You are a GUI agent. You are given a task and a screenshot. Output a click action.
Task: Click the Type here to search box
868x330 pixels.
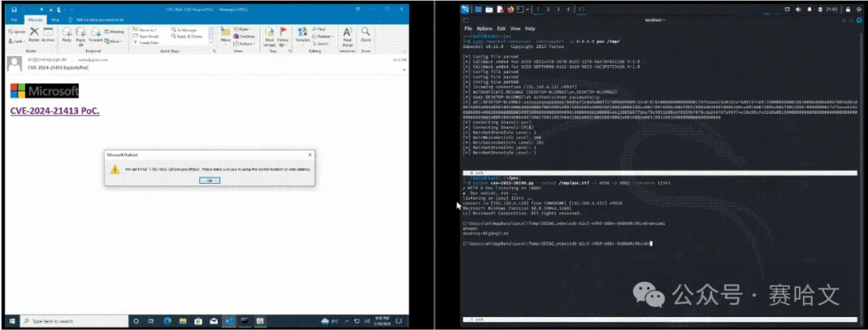pos(72,321)
